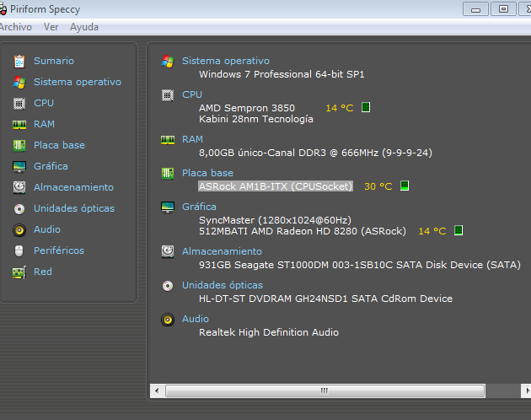Click the HL-DT-ST DVDRAM GH24NSD1 text
The height and width of the screenshot is (420, 531).
pos(273,299)
